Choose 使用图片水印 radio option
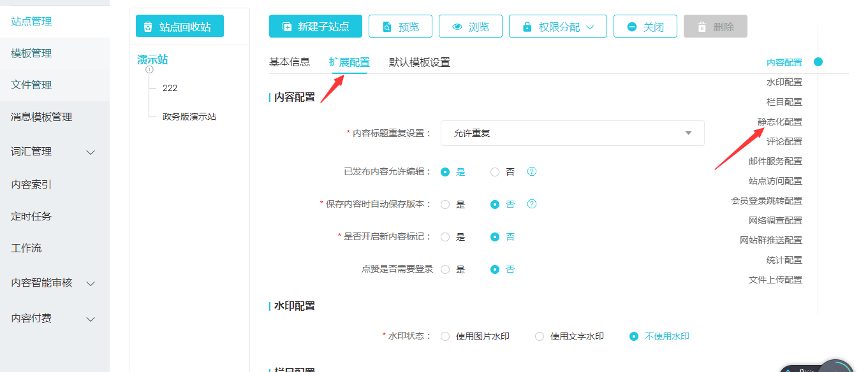 pos(446,336)
